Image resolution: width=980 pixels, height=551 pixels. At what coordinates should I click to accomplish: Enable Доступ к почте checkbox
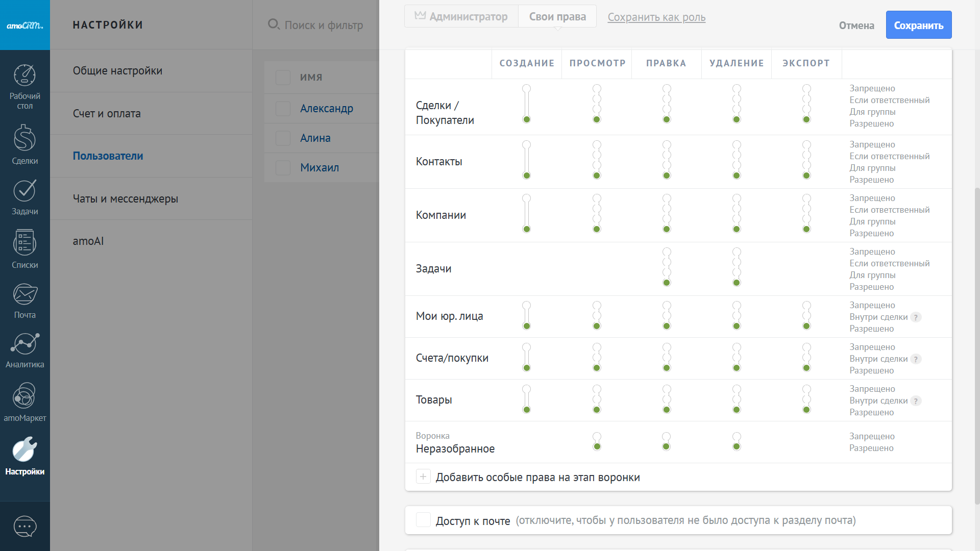pyautogui.click(x=423, y=520)
